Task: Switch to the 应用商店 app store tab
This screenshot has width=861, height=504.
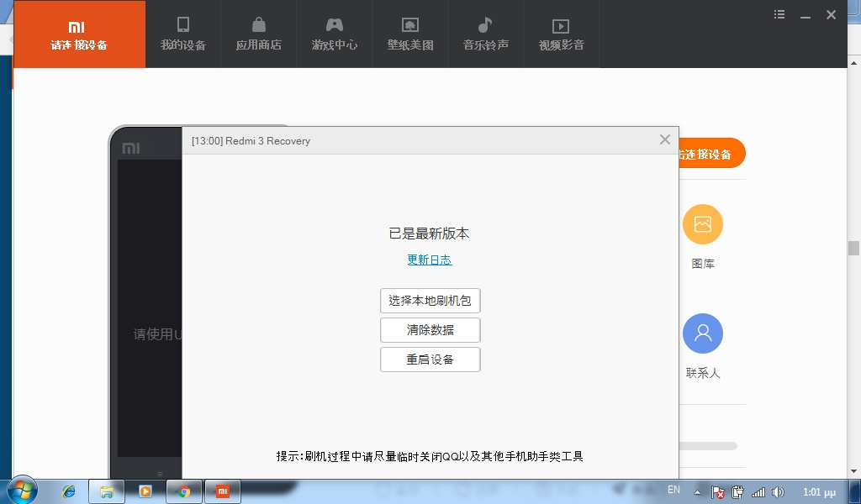Action: [x=258, y=34]
